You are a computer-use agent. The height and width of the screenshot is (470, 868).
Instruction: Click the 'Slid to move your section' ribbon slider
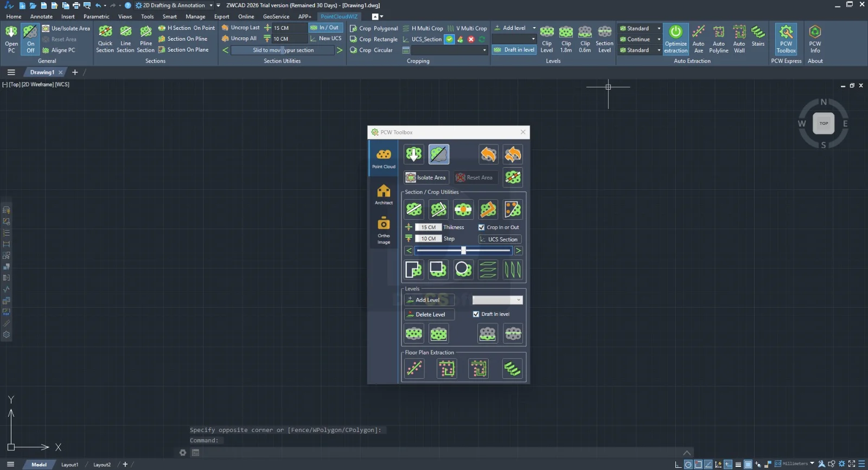[x=283, y=50]
